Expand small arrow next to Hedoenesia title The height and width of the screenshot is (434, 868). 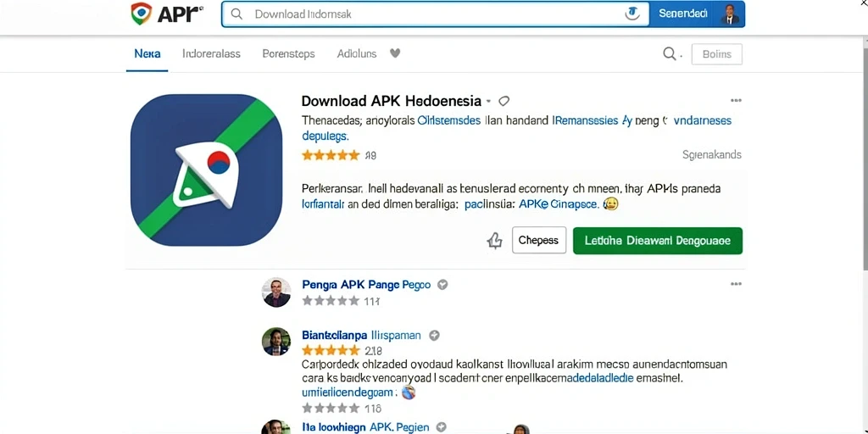tap(488, 102)
